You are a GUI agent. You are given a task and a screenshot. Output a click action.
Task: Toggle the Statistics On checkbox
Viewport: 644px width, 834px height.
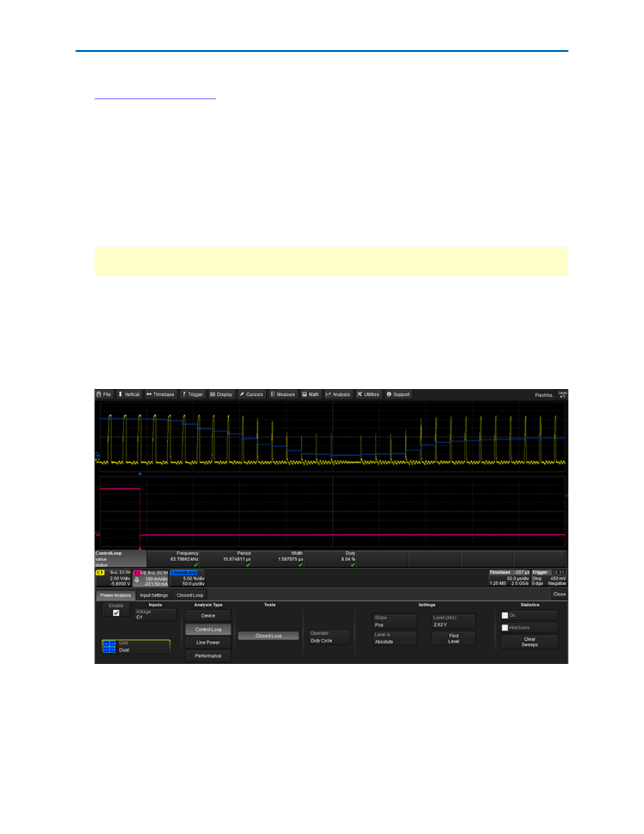click(505, 615)
